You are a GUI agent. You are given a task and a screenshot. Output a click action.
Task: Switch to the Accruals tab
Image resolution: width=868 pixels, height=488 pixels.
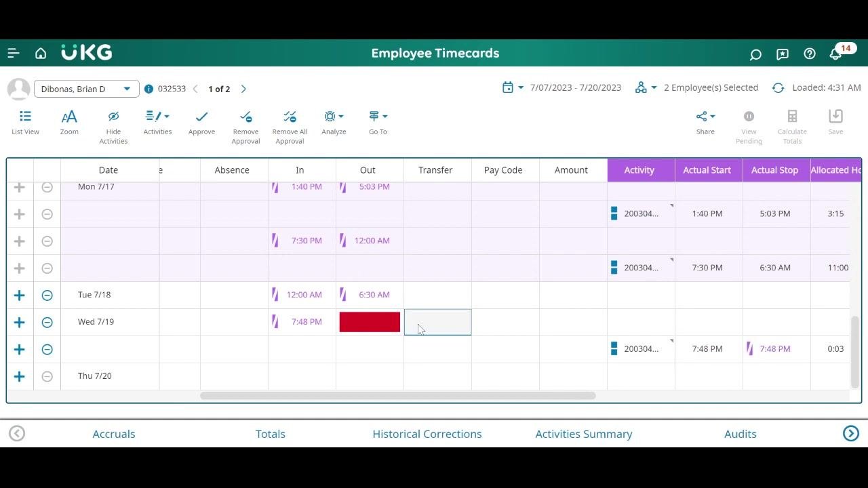click(x=114, y=434)
